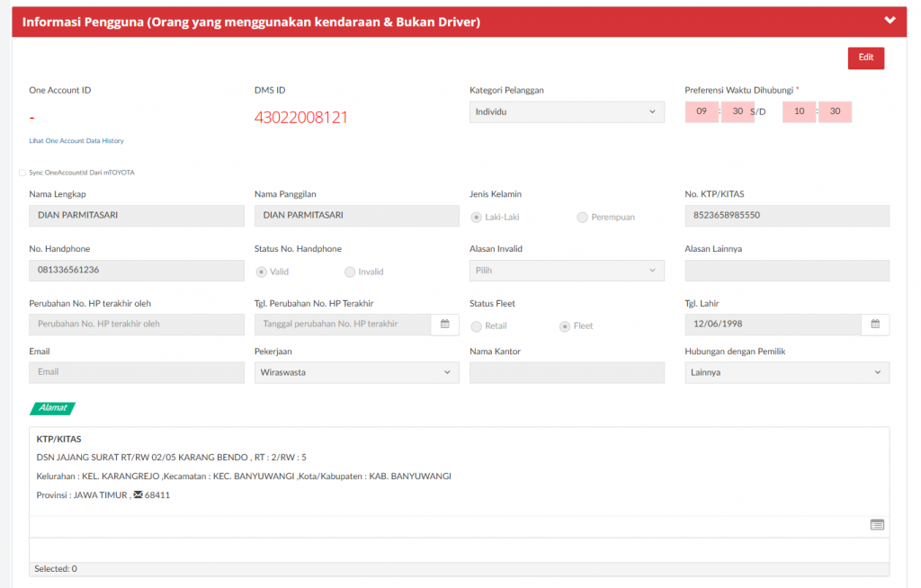The image size is (921, 588).
Task: Click the Email input field
Action: pyautogui.click(x=137, y=372)
